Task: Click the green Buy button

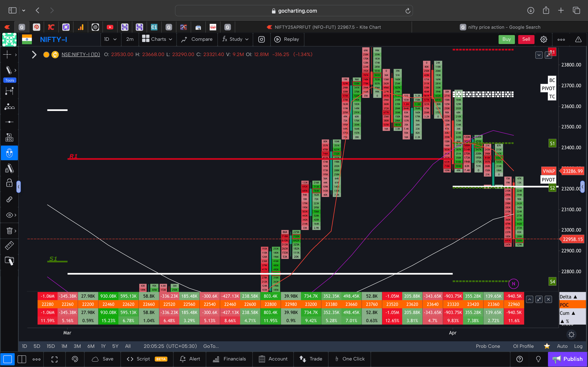Action: (x=506, y=39)
